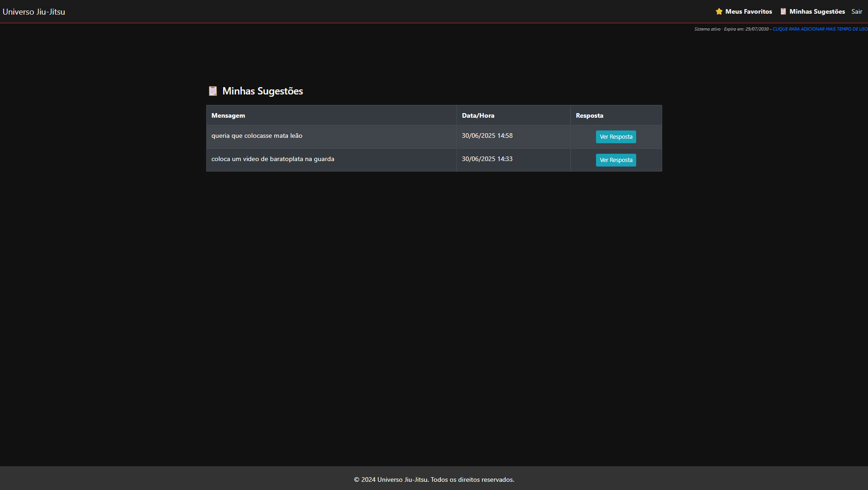View the response for the baratoplata suggestion
Viewport: 868px width, 490px height.
(x=616, y=160)
